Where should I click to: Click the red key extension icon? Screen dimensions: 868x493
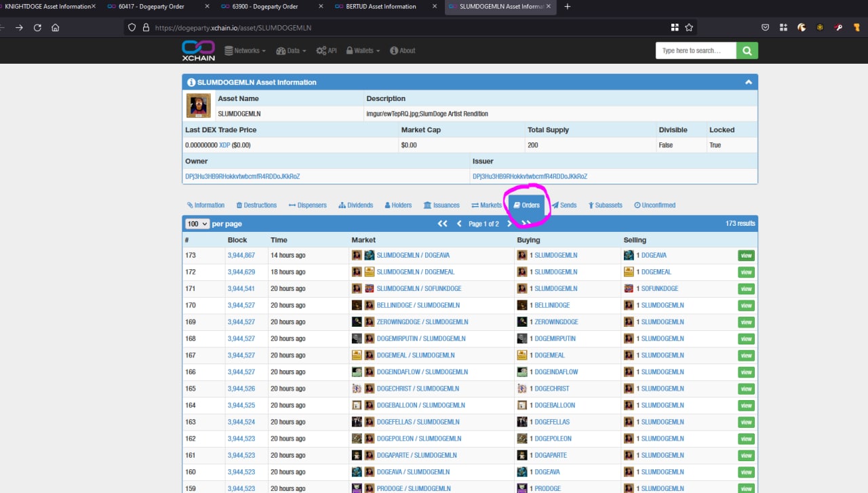point(838,28)
